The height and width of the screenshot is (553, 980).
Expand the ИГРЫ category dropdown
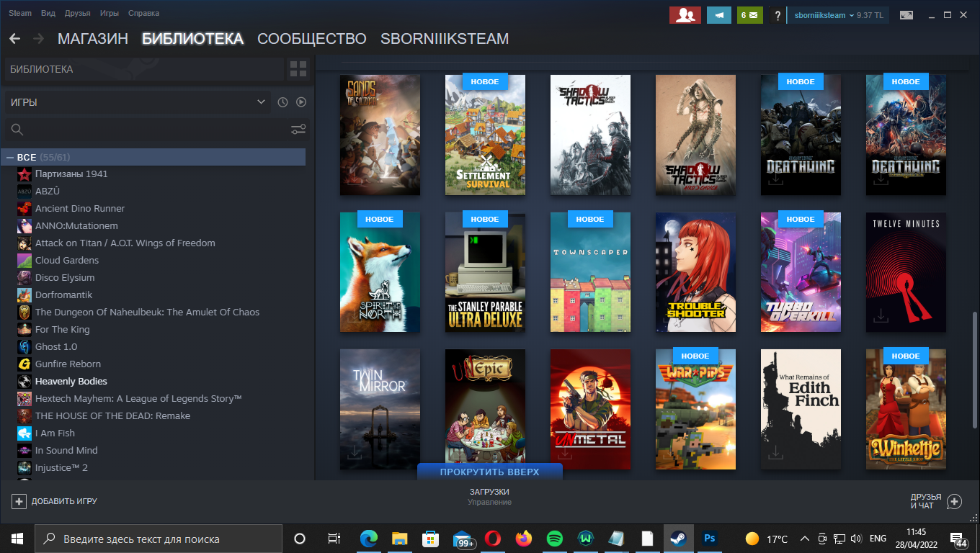[x=261, y=102]
